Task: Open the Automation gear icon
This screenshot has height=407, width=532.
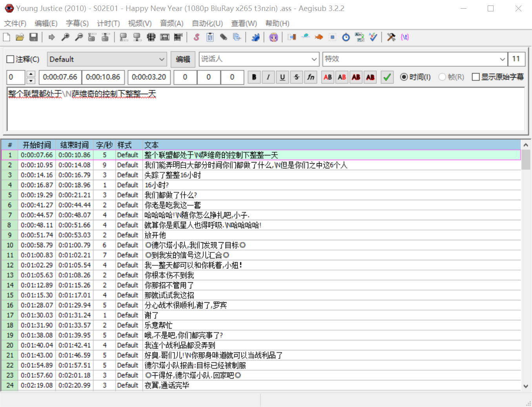Action: [x=255, y=37]
